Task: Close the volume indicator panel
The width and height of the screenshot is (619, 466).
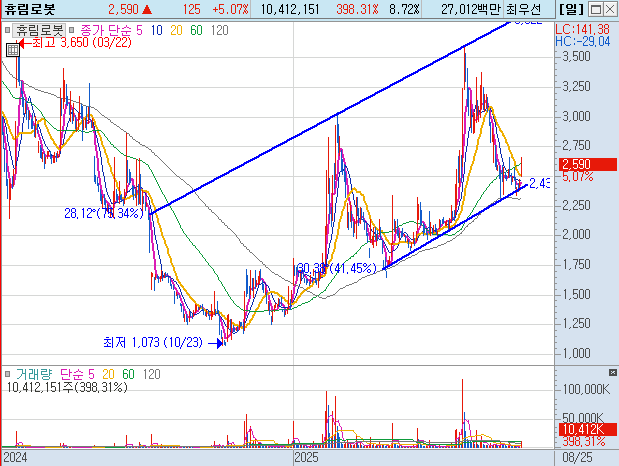Action: click(612, 372)
